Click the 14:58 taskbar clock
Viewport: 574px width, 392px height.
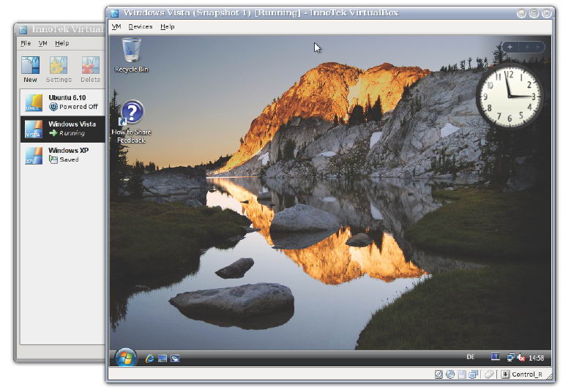[536, 358]
